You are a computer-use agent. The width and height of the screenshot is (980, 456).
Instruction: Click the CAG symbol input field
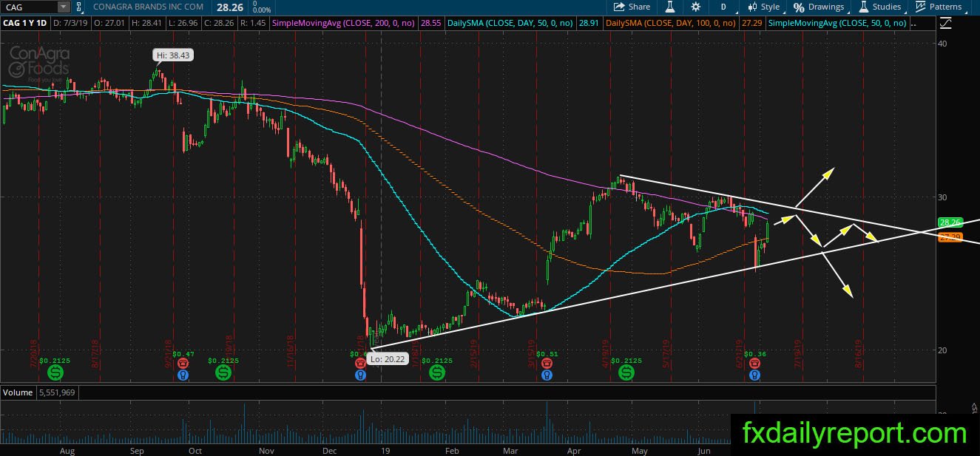[29, 7]
